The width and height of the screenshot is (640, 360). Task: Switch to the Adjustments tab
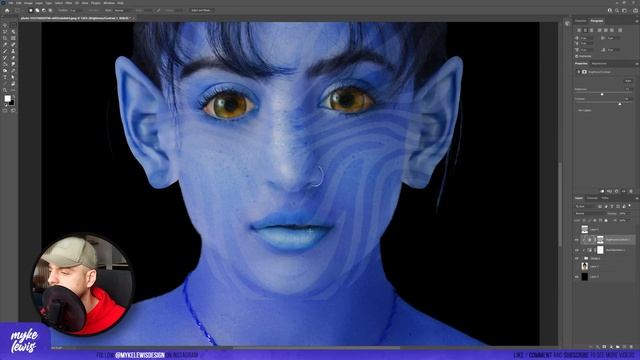pyautogui.click(x=599, y=64)
